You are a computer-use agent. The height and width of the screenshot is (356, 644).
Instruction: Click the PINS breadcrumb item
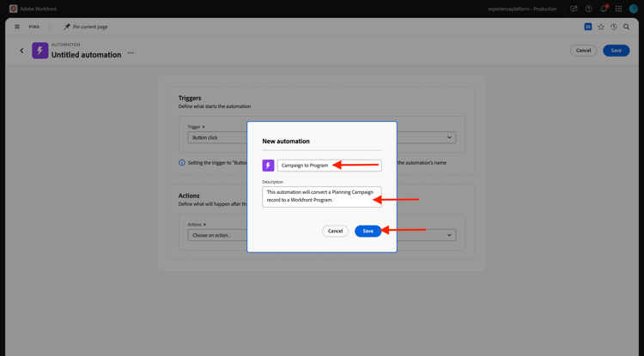34,27
